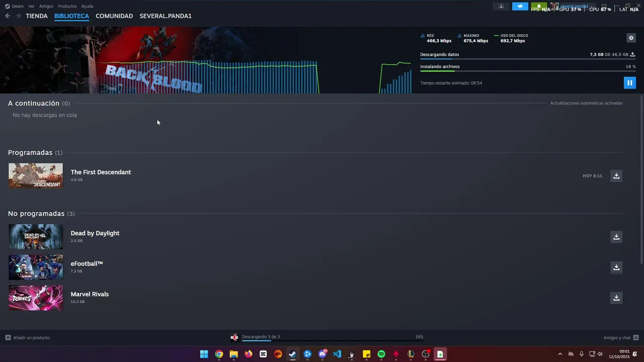The height and width of the screenshot is (362, 644).
Task: Click the RED 466,3 Mbps stat
Action: click(x=436, y=38)
